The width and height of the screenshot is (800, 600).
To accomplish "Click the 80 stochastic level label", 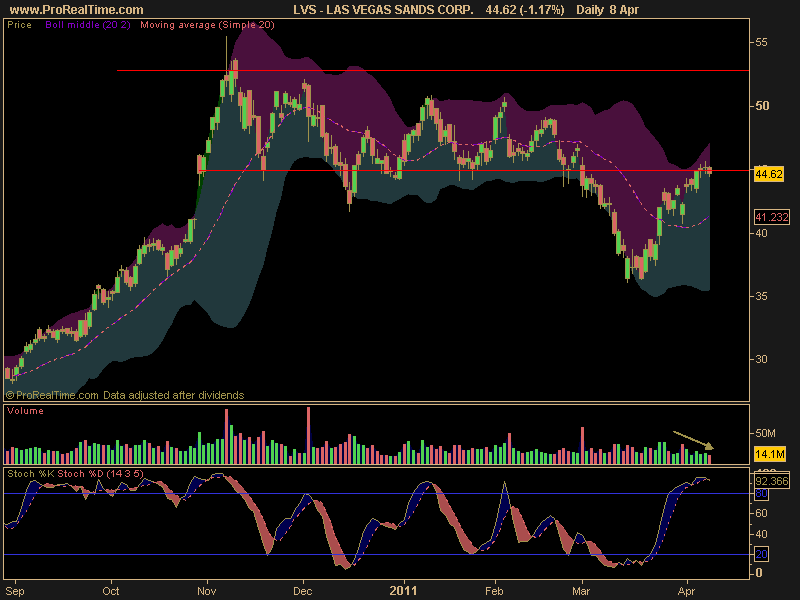I will (761, 493).
